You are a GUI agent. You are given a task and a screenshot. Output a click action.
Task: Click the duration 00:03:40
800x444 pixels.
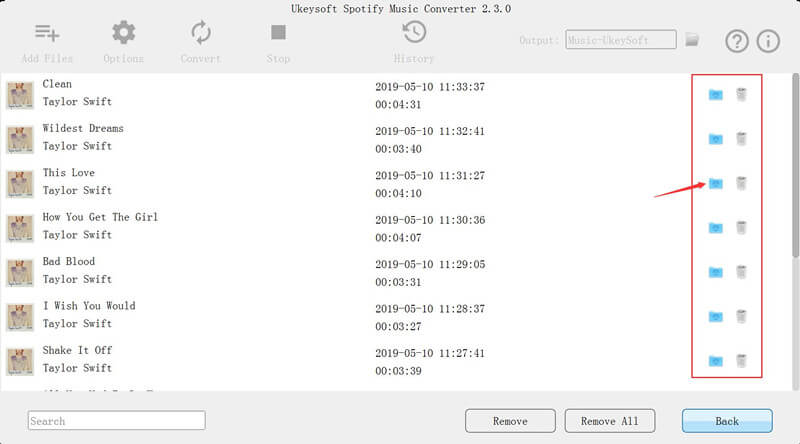pos(398,149)
